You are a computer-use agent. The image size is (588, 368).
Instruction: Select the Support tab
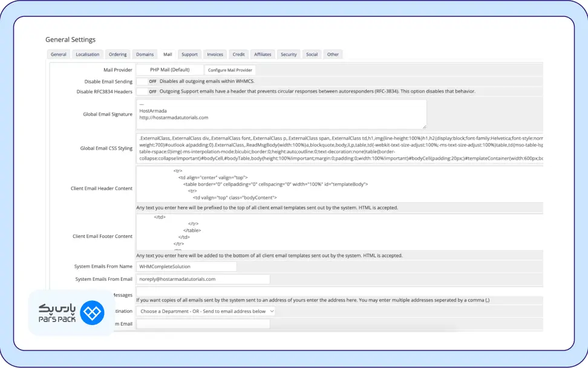[189, 54]
